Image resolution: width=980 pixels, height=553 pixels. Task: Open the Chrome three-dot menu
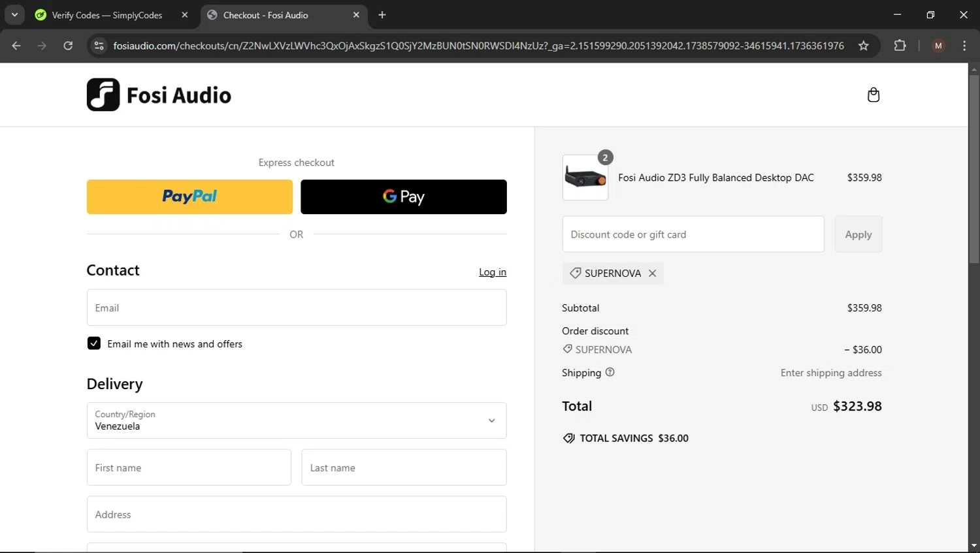click(964, 46)
